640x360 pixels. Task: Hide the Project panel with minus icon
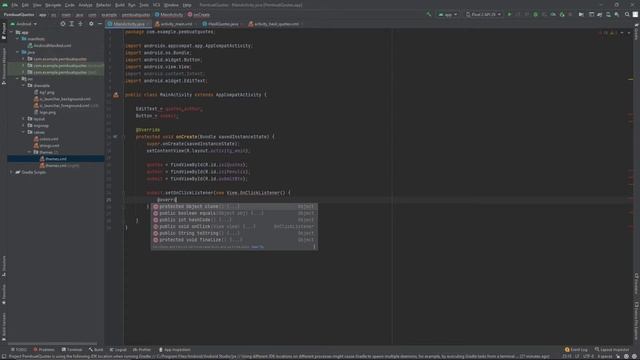pyautogui.click(x=100, y=24)
